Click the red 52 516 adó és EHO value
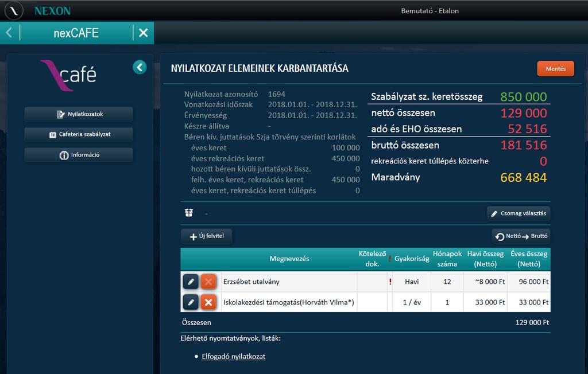Viewport: 588px width, 374px height. pyautogui.click(x=527, y=129)
